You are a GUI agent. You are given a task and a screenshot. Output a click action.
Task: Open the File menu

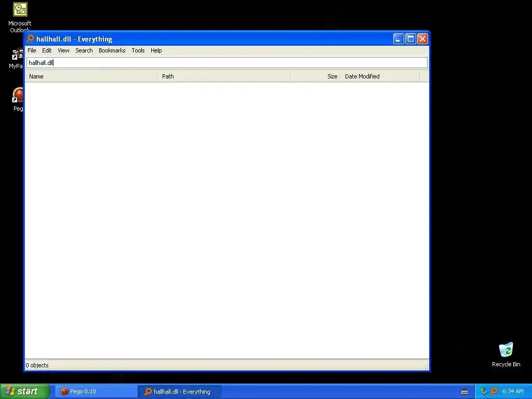[32, 50]
